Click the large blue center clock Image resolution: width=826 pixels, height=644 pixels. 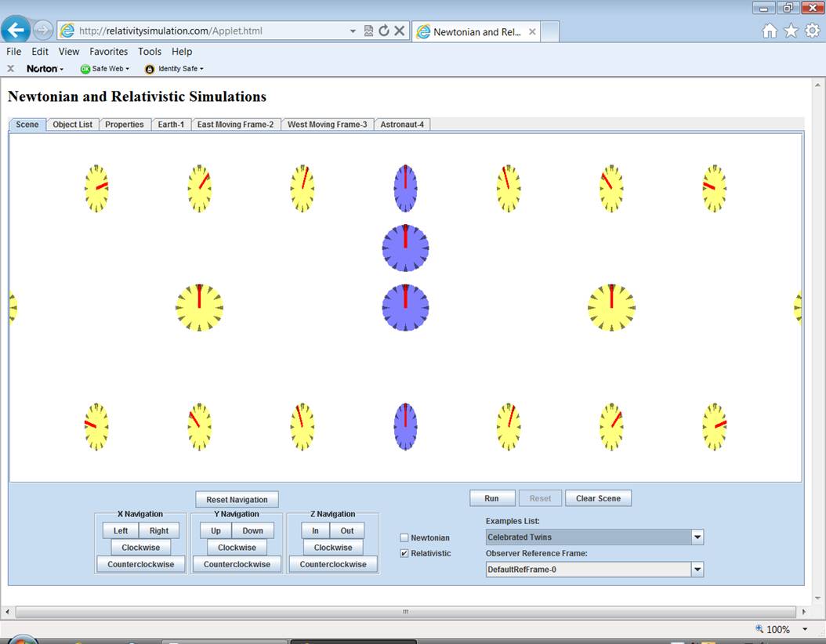405,307
